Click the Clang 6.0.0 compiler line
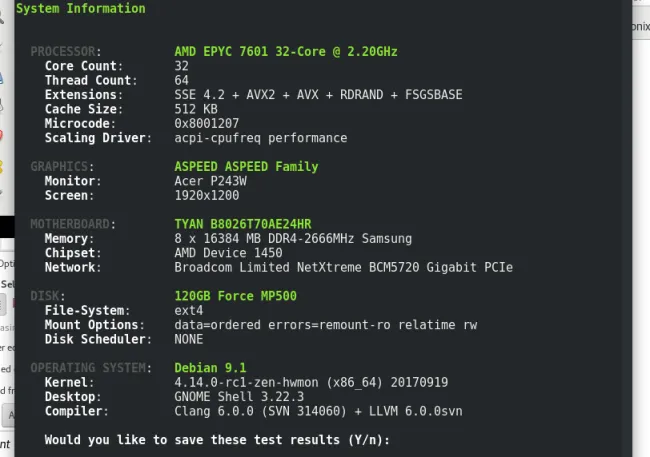This screenshot has width=650, height=457. pos(318,411)
